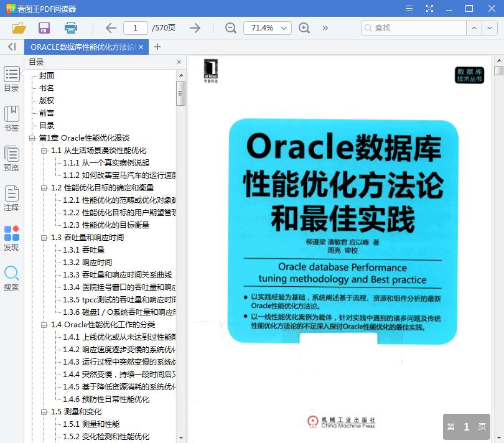Open the 预览 thumbnails panel
This screenshot has width=504, height=443.
pos(12,159)
